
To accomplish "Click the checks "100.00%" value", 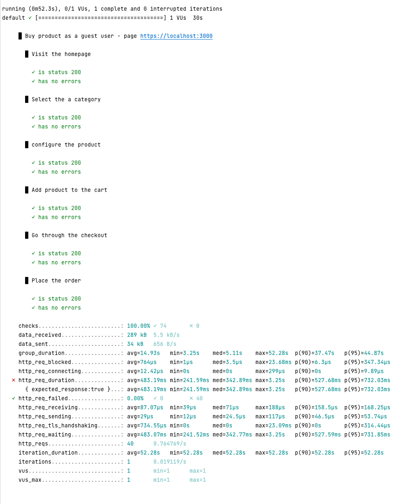I will [138, 326].
